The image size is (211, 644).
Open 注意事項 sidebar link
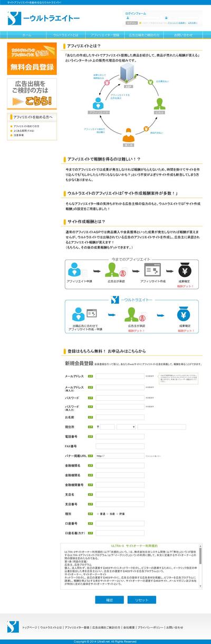[x=18, y=135]
